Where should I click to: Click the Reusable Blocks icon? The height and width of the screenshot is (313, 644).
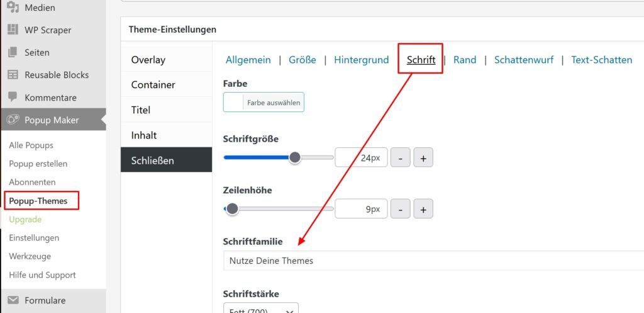point(13,75)
